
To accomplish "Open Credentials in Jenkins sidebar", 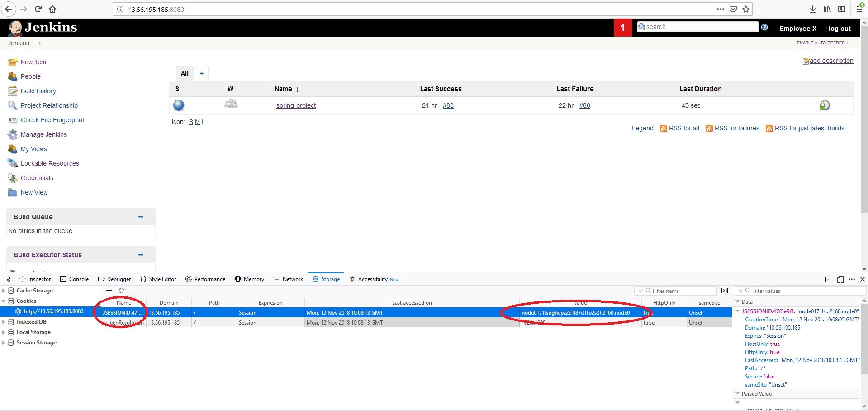I will 37,178.
